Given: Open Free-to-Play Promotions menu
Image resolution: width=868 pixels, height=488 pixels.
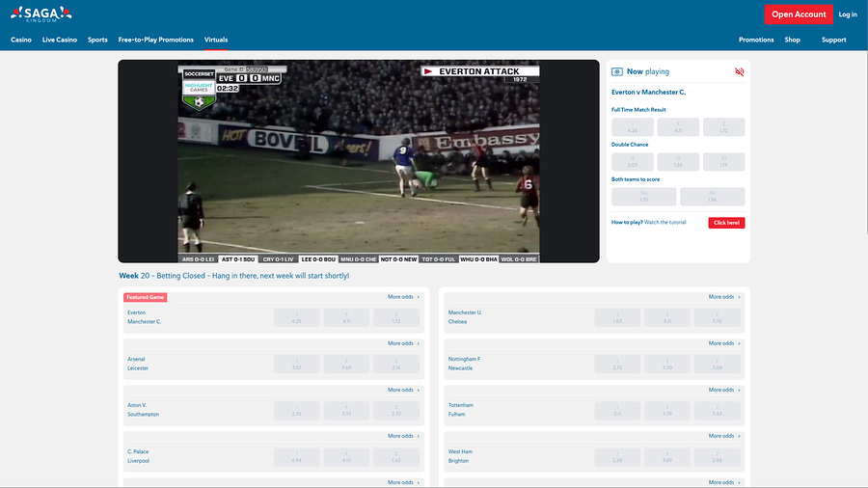Looking at the screenshot, I should (155, 40).
